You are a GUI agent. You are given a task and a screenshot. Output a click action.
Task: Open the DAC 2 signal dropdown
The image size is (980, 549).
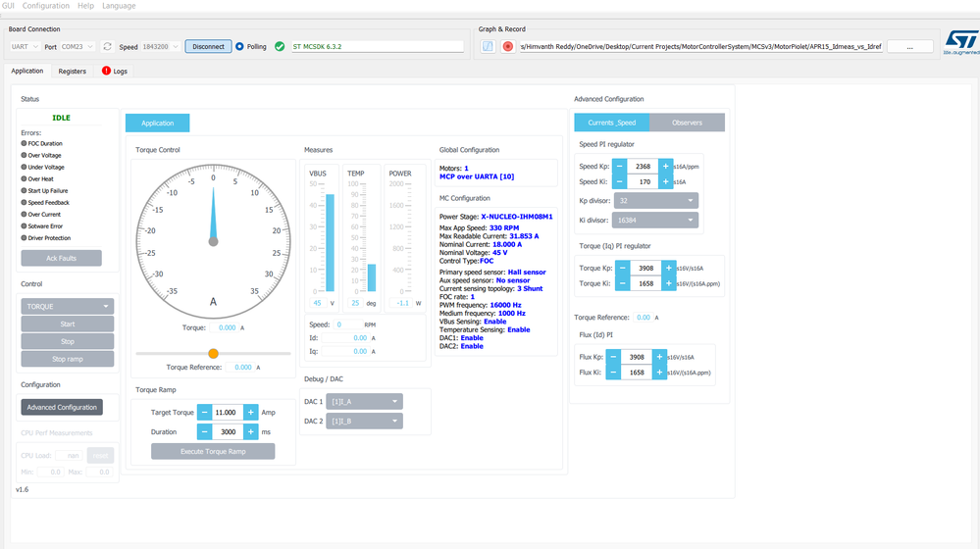[x=364, y=421]
